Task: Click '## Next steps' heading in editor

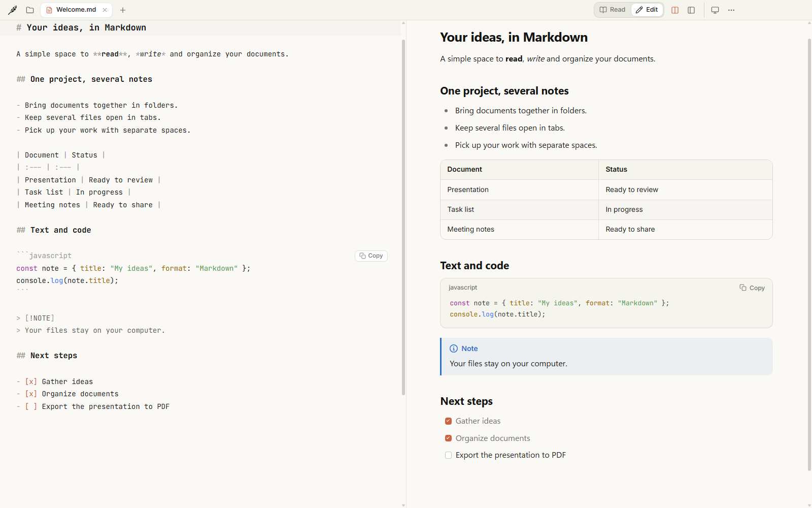Action: pos(47,356)
